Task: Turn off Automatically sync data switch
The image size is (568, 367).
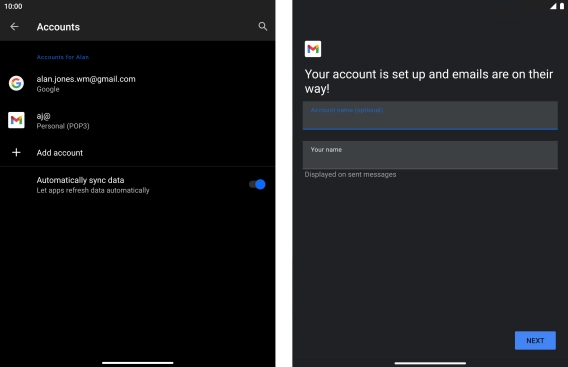Action: (257, 184)
